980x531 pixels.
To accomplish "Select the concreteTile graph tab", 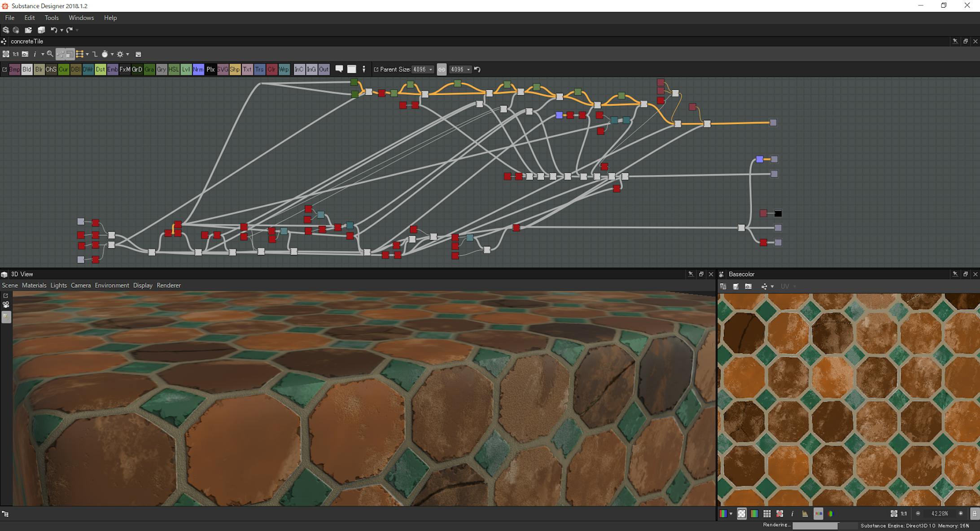I will click(26, 41).
